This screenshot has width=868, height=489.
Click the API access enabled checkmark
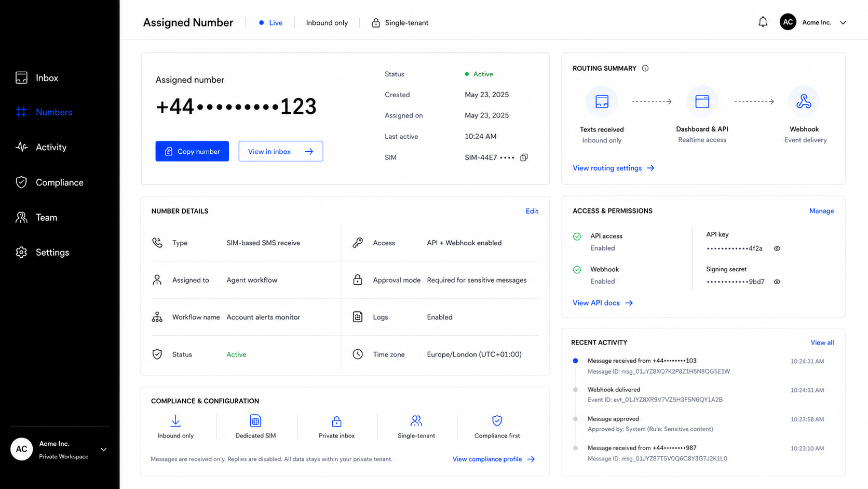pyautogui.click(x=577, y=236)
